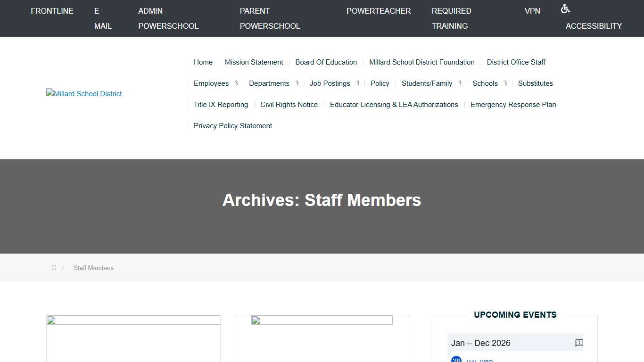
Task: Visit the Board Of Education link
Action: (326, 62)
